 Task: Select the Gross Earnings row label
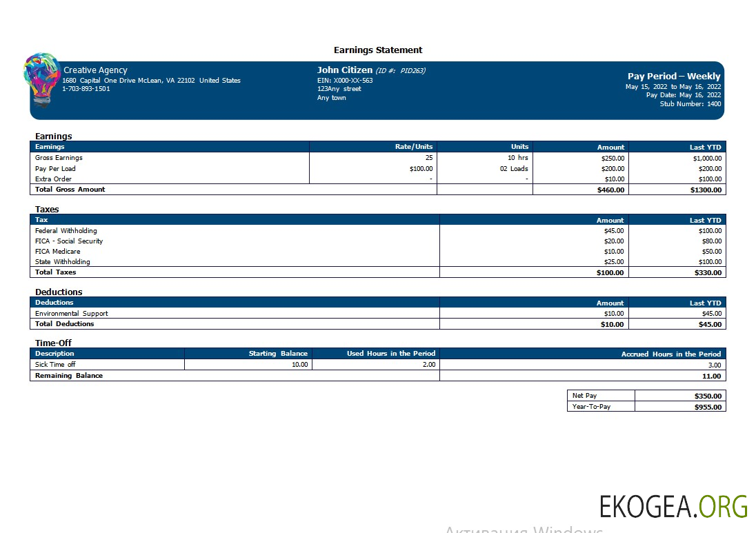point(59,158)
